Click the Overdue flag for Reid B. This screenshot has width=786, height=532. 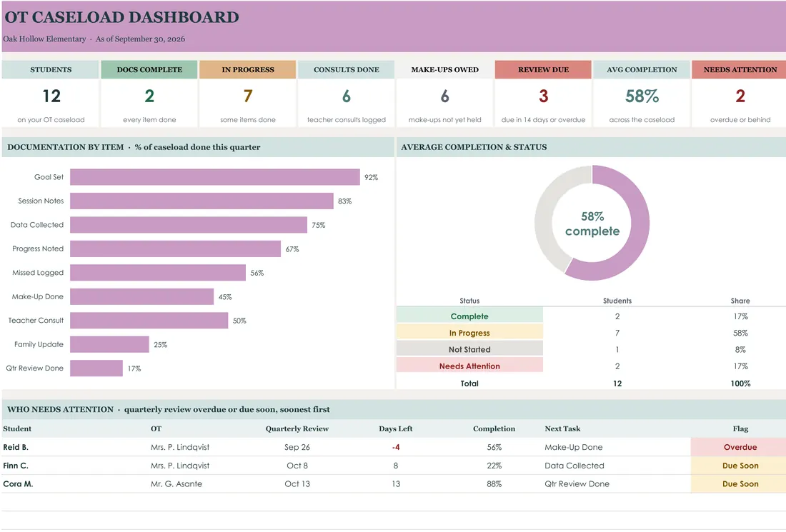pos(740,447)
